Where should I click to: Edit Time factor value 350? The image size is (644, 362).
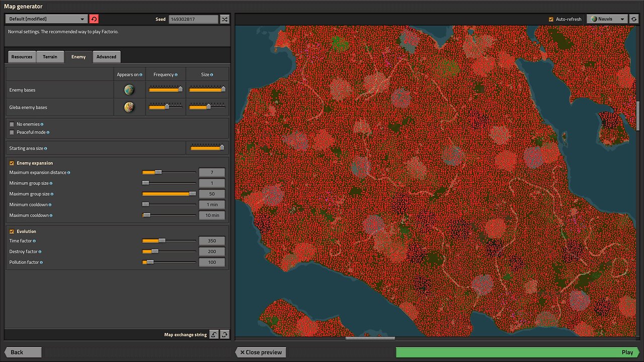[x=212, y=241]
